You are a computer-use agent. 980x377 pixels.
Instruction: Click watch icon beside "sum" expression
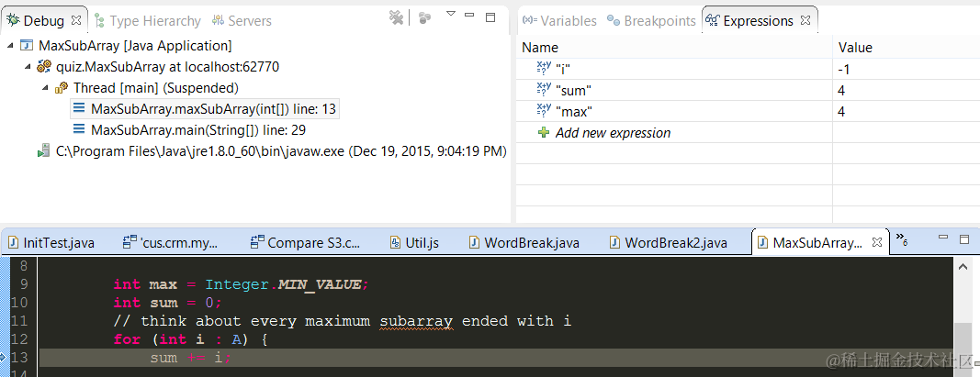(543, 90)
